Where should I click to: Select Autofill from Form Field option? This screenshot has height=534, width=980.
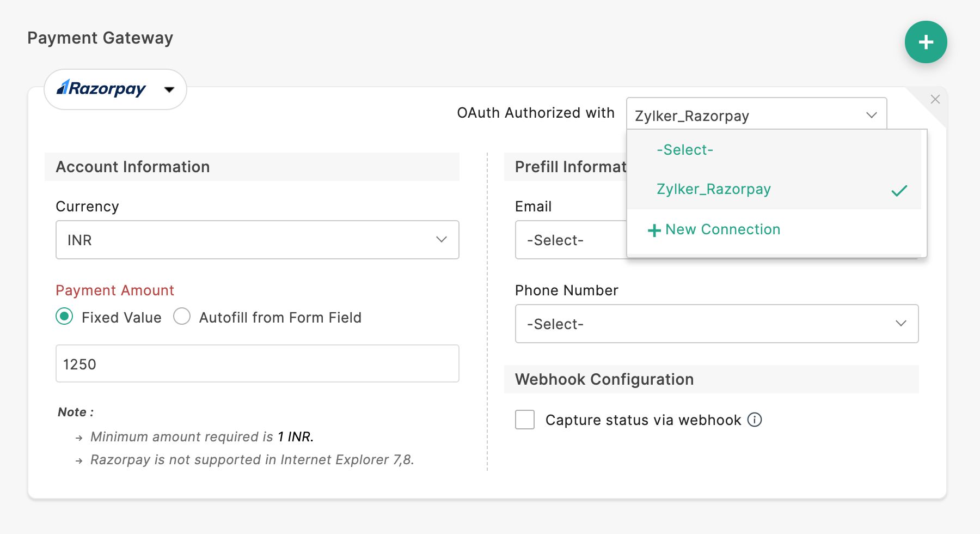point(182,317)
